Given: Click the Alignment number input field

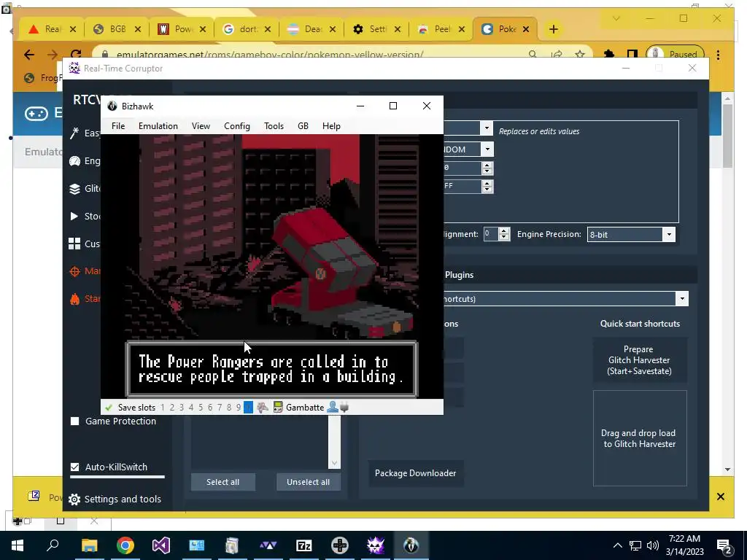Looking at the screenshot, I should click(491, 234).
